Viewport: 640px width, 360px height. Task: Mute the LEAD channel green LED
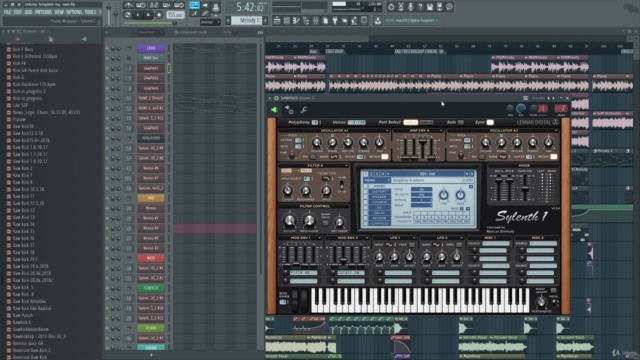click(x=108, y=48)
